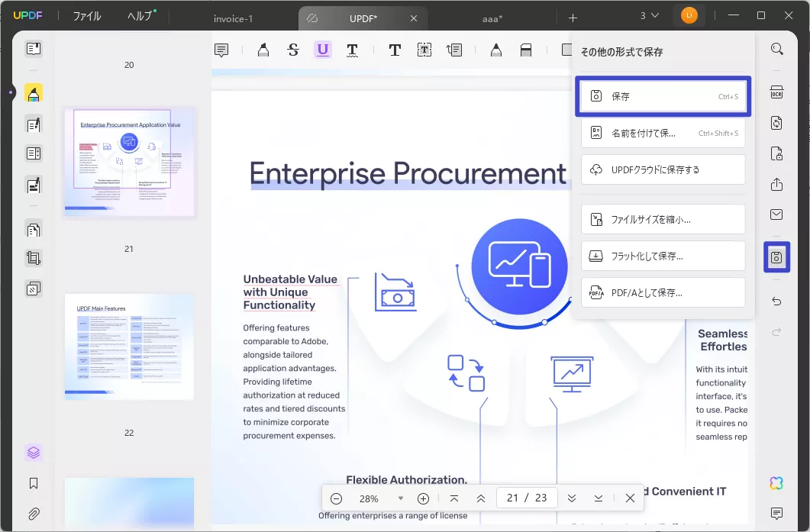Switch to the aaa* tab
The image size is (810, 532).
(492, 18)
